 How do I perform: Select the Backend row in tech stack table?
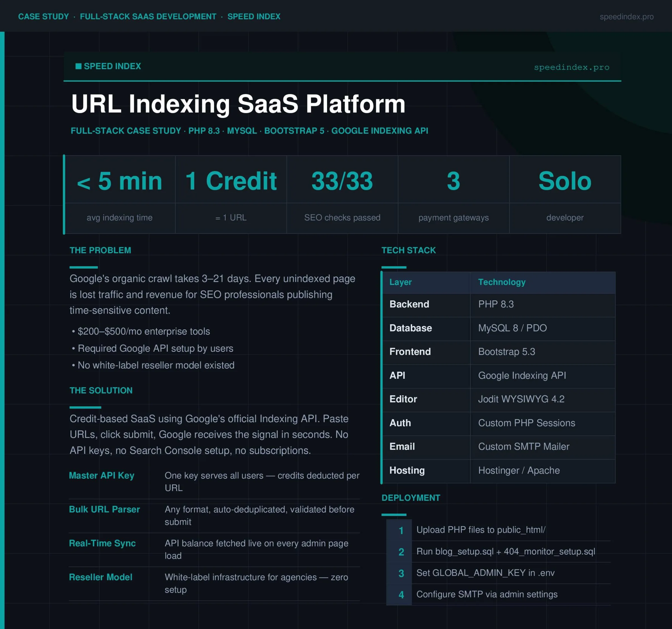click(x=409, y=304)
